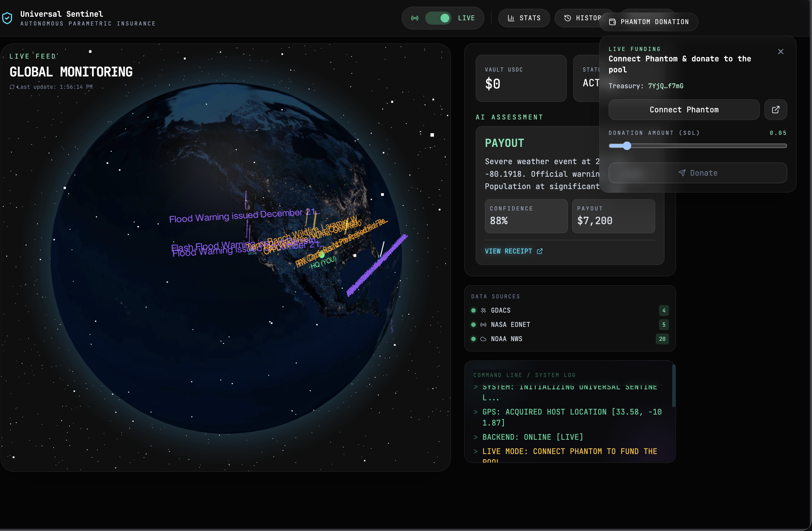Click the HQ (YOU) marker on the globe
812x531 pixels.
(322, 255)
